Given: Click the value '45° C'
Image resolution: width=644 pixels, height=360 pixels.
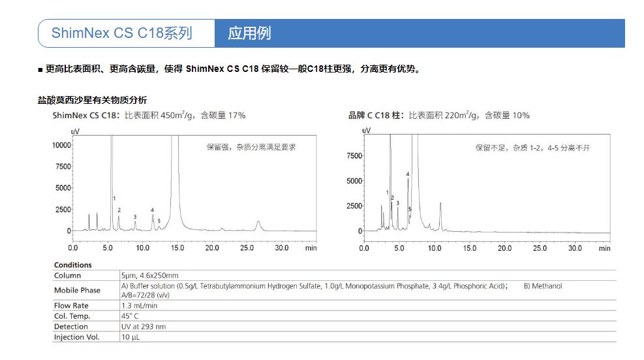Looking at the screenshot, I should [x=129, y=316].
